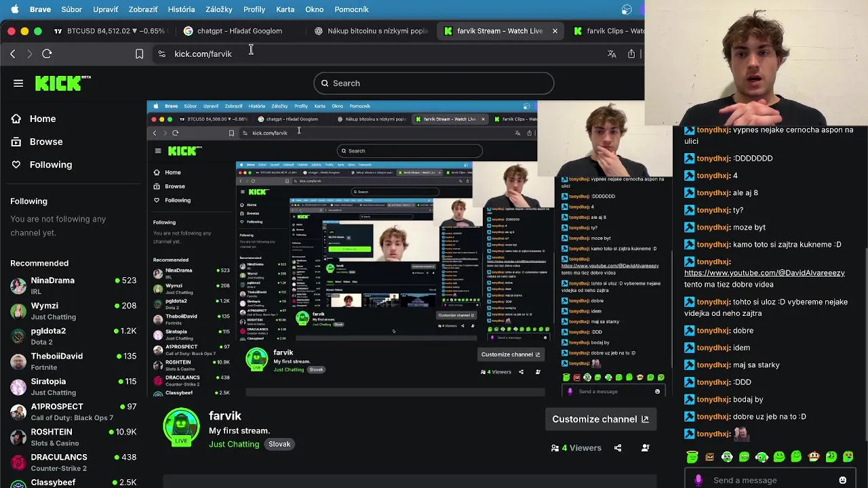The width and height of the screenshot is (868, 488).
Task: Open the História menu
Action: tap(181, 9)
